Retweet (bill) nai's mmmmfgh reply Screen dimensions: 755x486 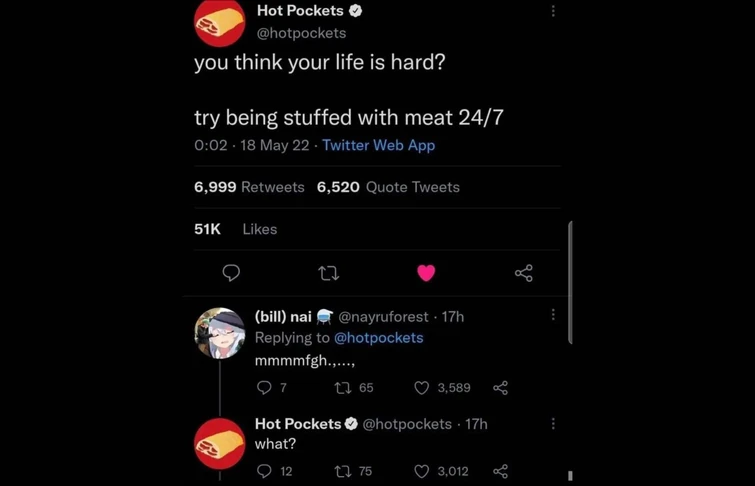(342, 388)
